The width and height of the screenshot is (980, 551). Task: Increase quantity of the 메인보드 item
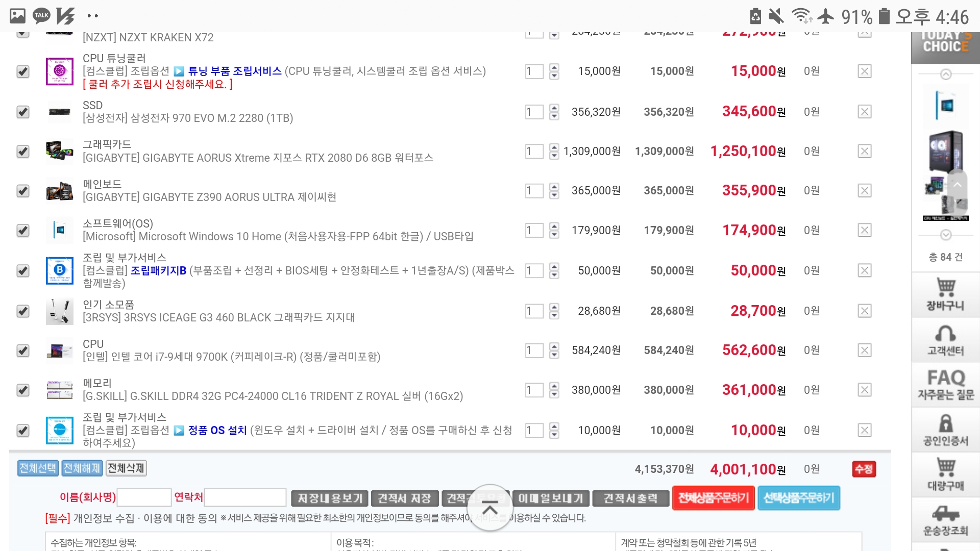coord(554,186)
